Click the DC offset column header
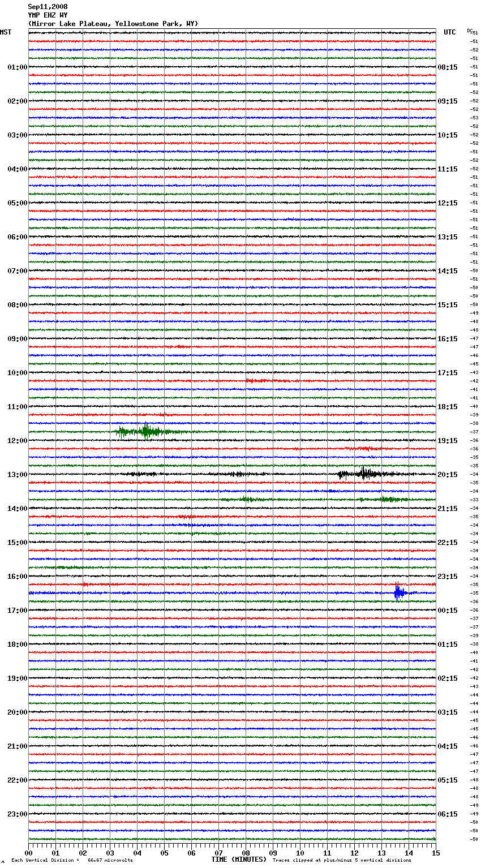The width and height of the screenshot is (481, 868). (470, 31)
